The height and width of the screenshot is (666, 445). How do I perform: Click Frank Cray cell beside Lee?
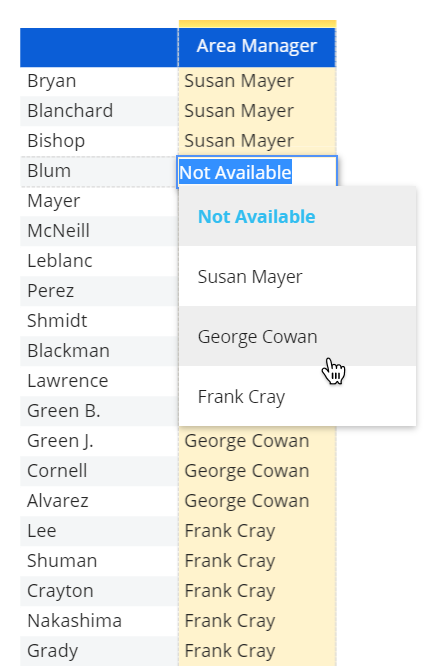coord(257,531)
